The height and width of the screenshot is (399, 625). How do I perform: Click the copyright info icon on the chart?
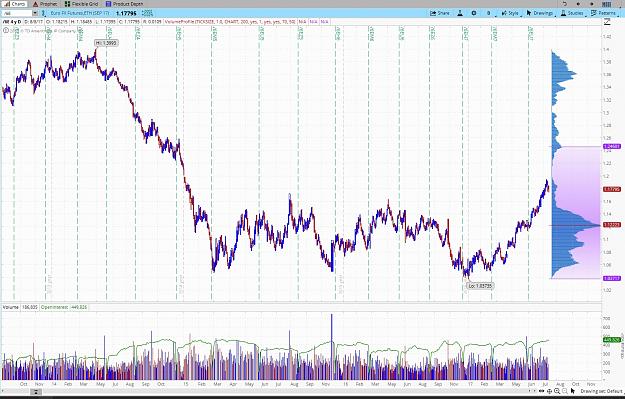[6, 30]
